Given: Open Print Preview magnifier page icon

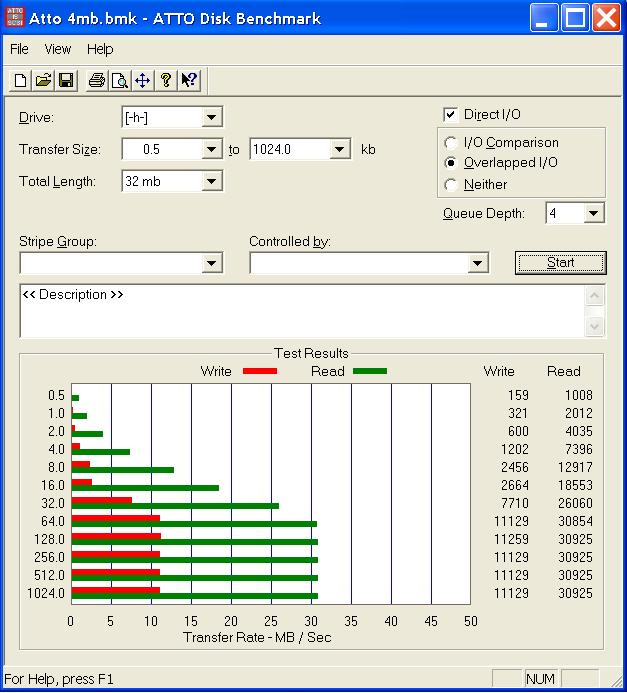Looking at the screenshot, I should click(120, 80).
